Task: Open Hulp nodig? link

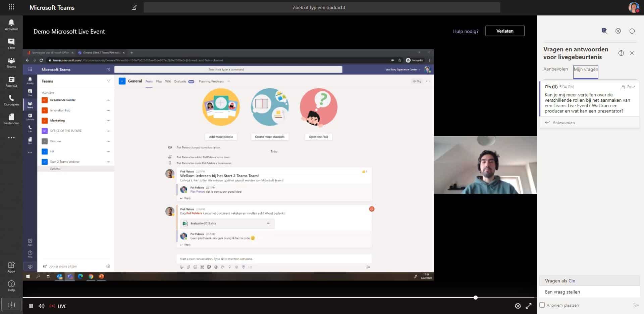Action: pos(466,31)
